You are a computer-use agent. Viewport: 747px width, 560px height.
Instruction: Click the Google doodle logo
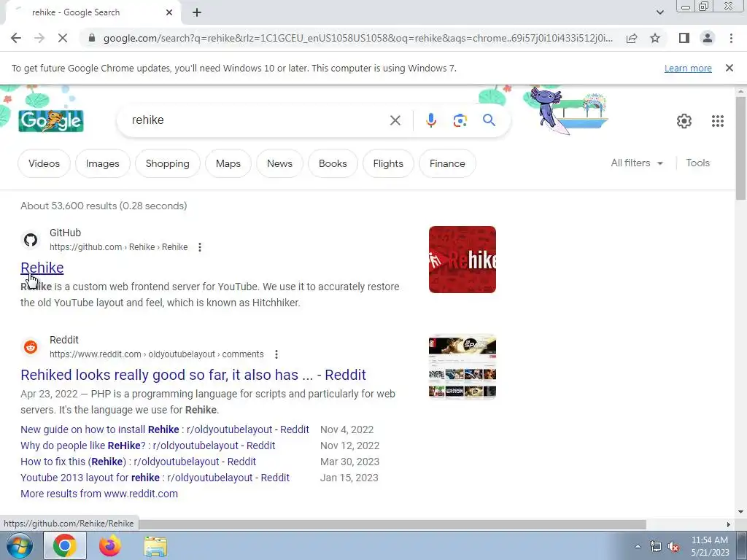[x=51, y=121]
